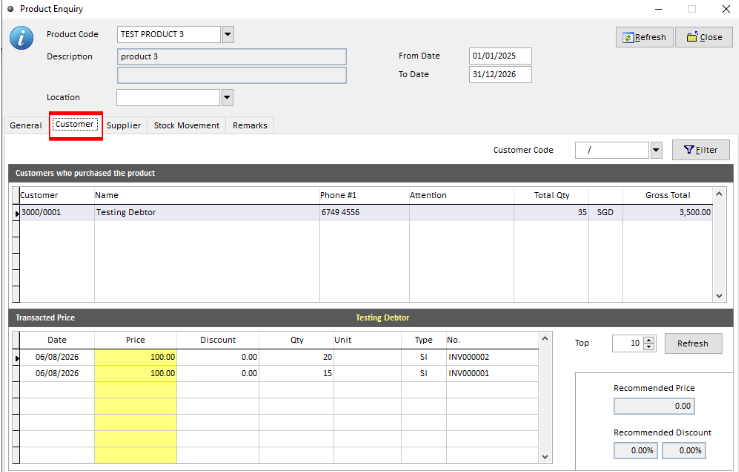Click the From Date field
This screenshot has width=739, height=472.
tap(500, 56)
